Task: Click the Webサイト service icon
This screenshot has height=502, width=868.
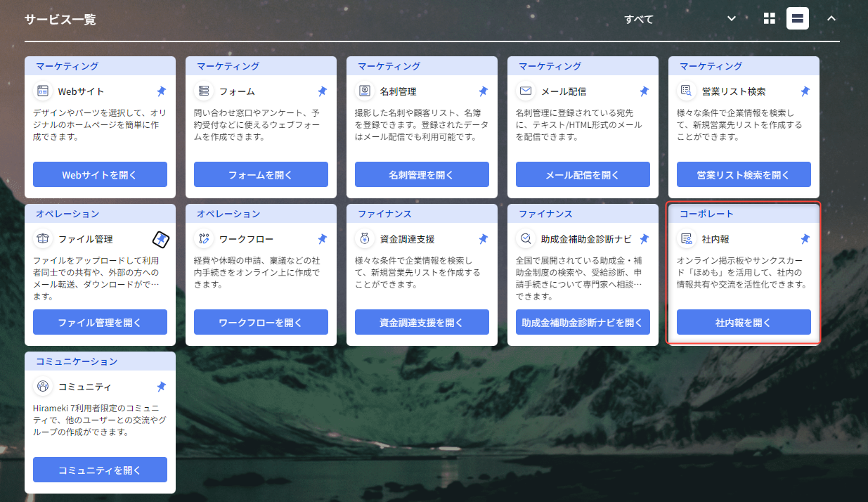Action: coord(43,91)
